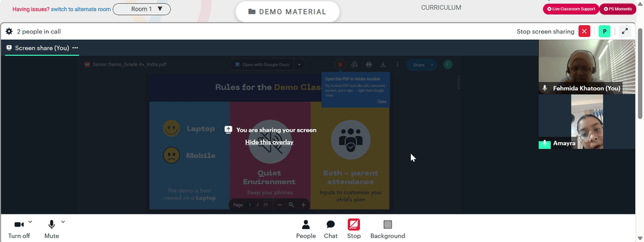Click the PS Moments button

click(618, 9)
